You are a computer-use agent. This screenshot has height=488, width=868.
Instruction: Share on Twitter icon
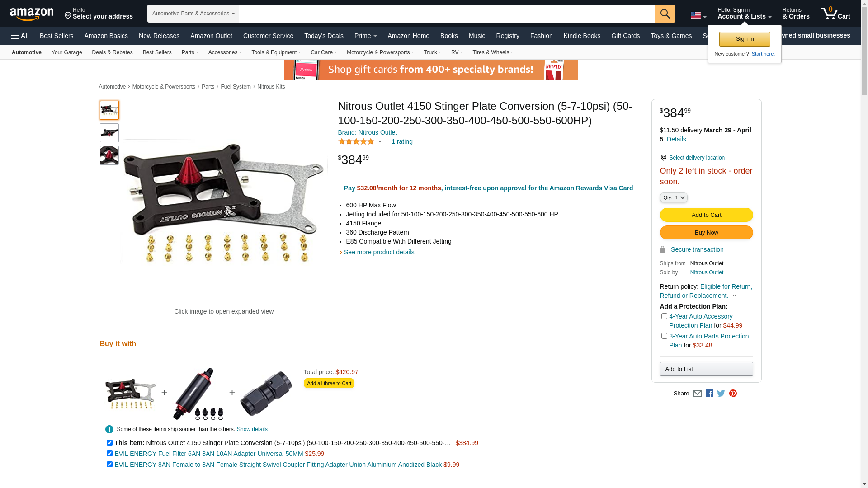(721, 394)
